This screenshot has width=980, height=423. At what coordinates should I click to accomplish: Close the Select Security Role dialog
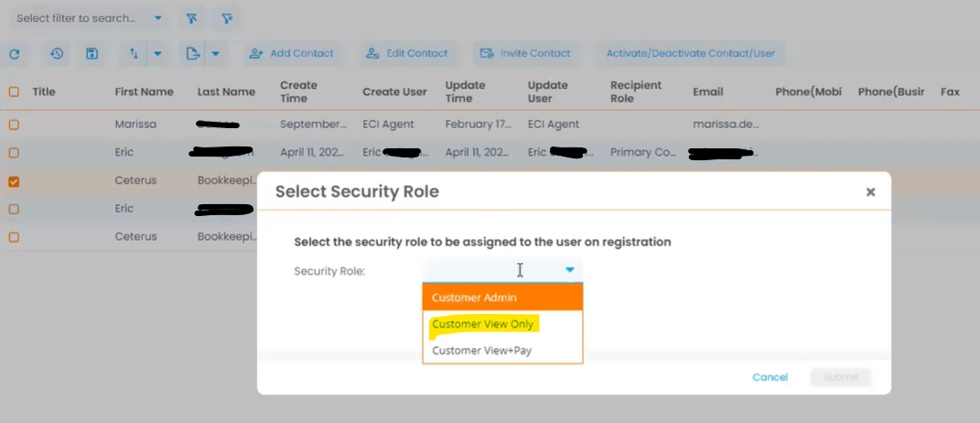click(x=870, y=191)
